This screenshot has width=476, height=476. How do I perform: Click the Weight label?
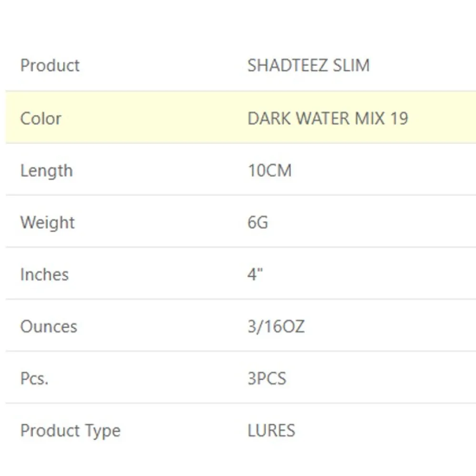point(48,222)
